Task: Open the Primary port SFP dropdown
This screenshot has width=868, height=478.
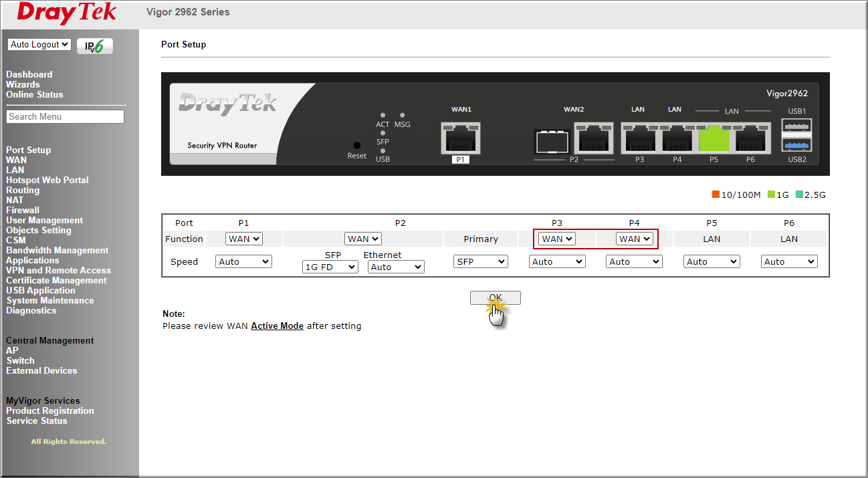Action: [480, 261]
